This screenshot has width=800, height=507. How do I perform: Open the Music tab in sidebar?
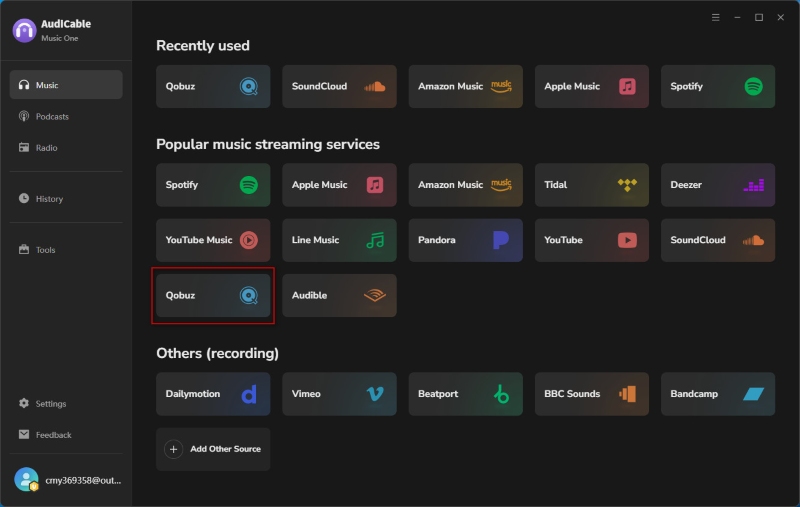[66, 85]
